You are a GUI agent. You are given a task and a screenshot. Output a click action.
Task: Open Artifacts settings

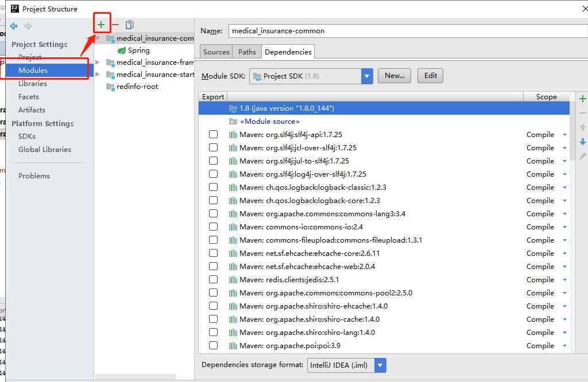[32, 110]
